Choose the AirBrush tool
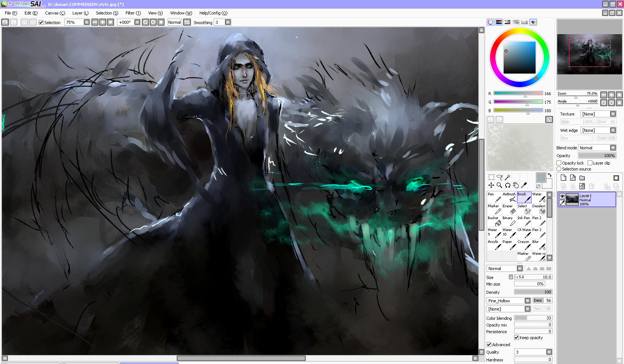 [509, 197]
